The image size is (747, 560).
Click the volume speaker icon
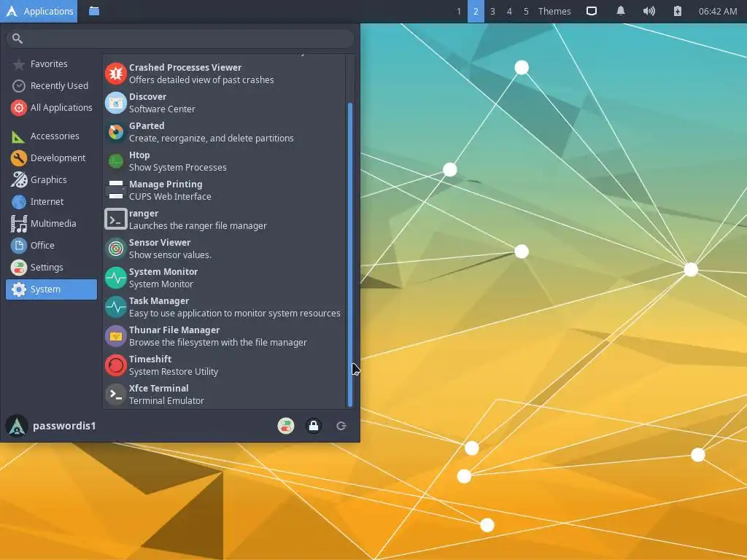pos(649,11)
